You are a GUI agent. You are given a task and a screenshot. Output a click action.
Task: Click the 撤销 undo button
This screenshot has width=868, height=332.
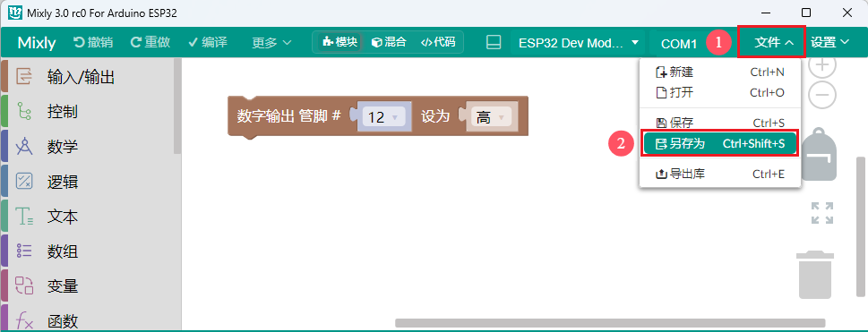tap(93, 42)
